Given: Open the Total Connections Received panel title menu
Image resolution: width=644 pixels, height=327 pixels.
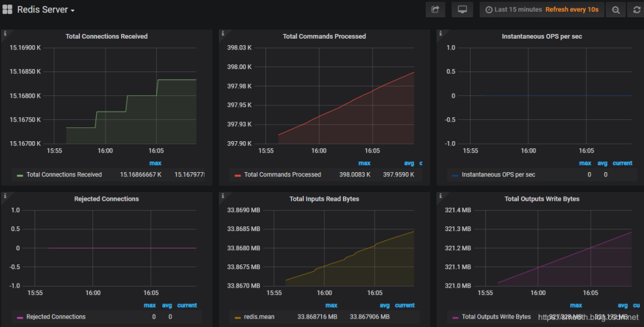Looking at the screenshot, I should 106,36.
